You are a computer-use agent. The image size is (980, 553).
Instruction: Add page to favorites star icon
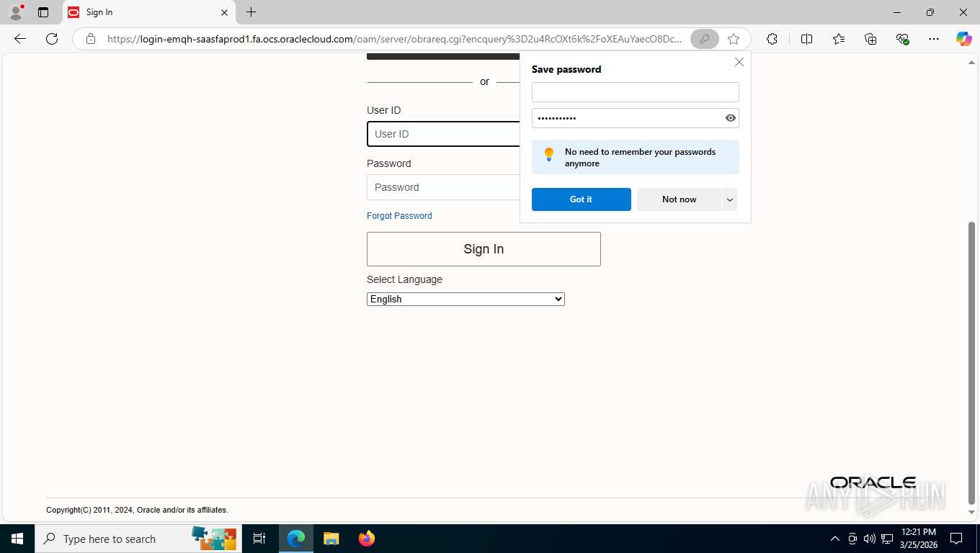tap(734, 39)
